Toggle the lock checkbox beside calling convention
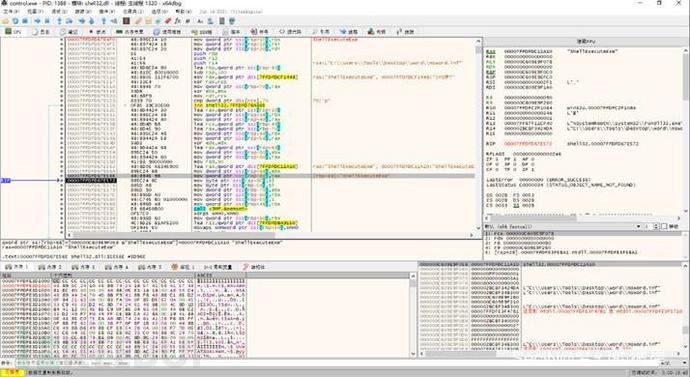690x377 pixels. [x=664, y=226]
